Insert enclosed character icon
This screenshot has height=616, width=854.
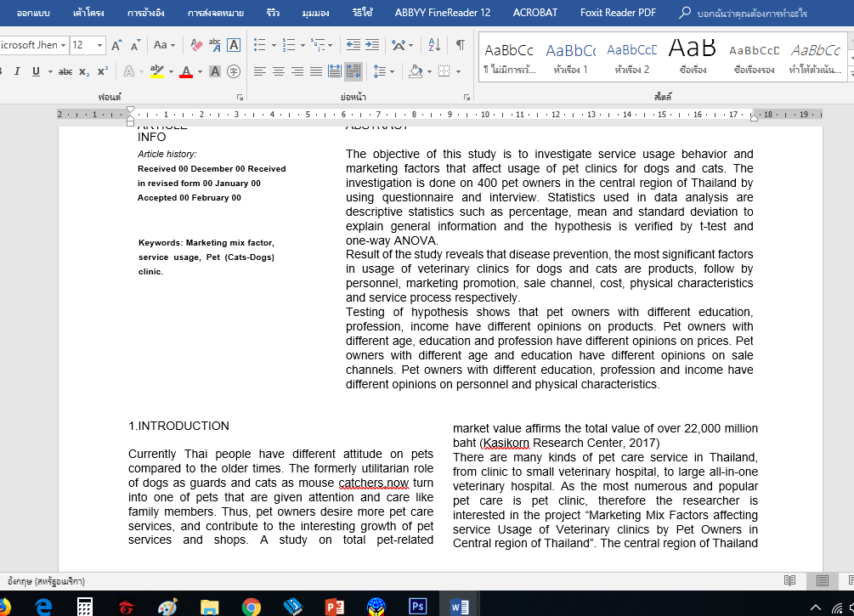coord(234,71)
